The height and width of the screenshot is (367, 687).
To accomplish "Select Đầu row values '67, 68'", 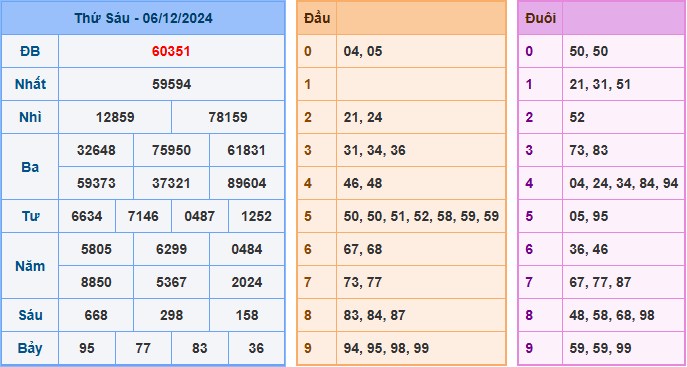I will tap(363, 250).
